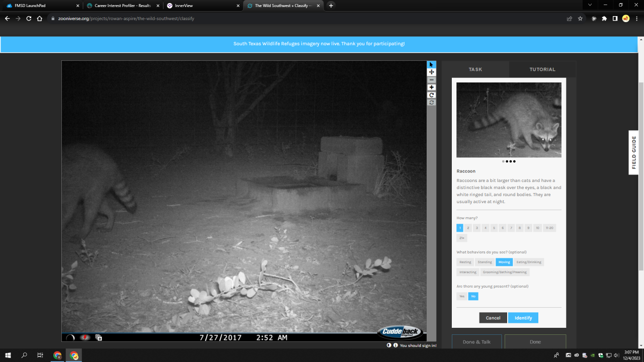Select the pan/move image tool
The height and width of the screenshot is (362, 644).
(x=431, y=72)
